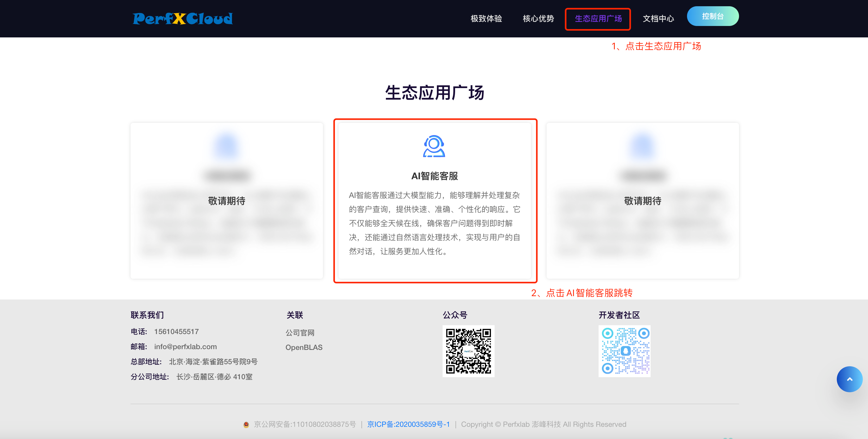This screenshot has width=868, height=439.
Task: Click 北京·海淀·紫雀路55号院9号 address
Action: click(x=213, y=362)
